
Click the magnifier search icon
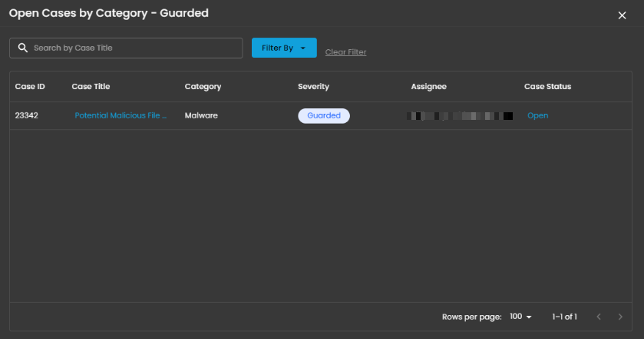pos(23,48)
